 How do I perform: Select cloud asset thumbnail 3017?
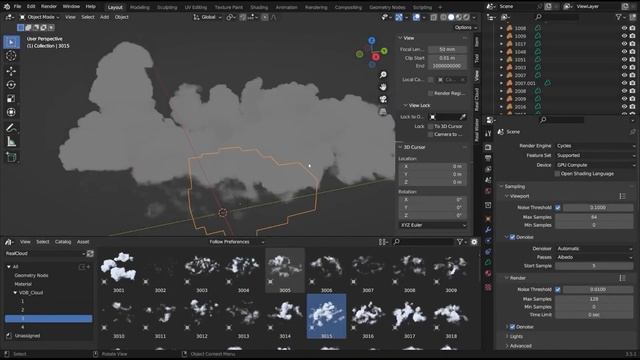tap(409, 316)
